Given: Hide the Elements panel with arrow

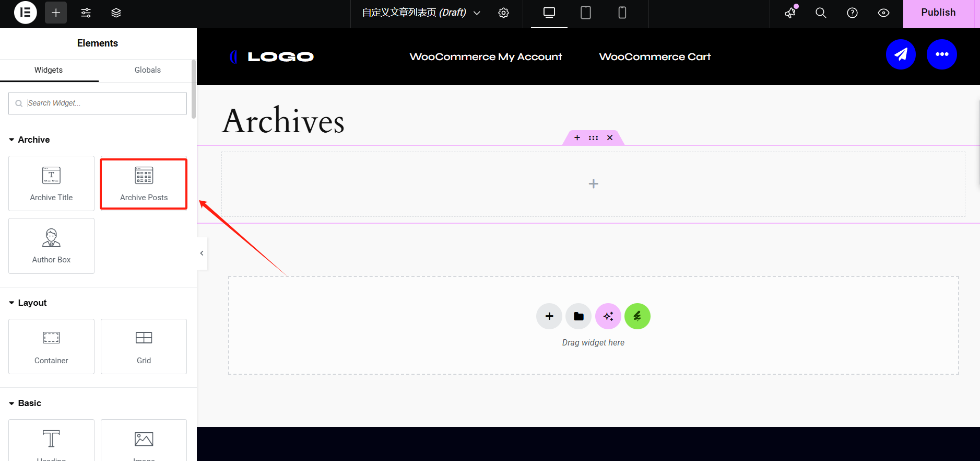Looking at the screenshot, I should [x=202, y=253].
